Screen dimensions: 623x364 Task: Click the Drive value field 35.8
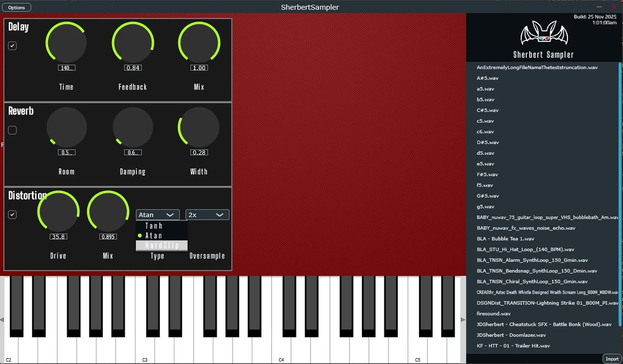58,237
